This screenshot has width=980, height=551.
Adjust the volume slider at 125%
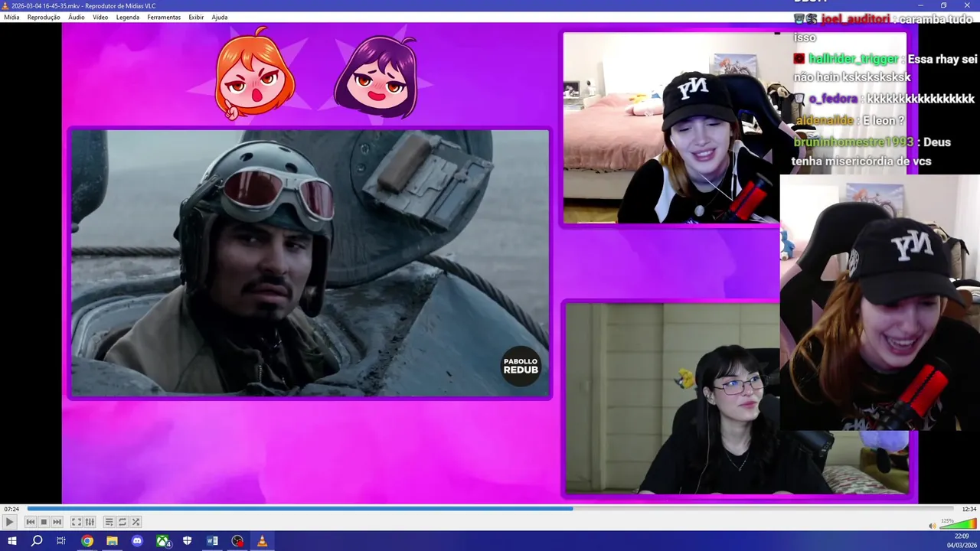pyautogui.click(x=958, y=524)
